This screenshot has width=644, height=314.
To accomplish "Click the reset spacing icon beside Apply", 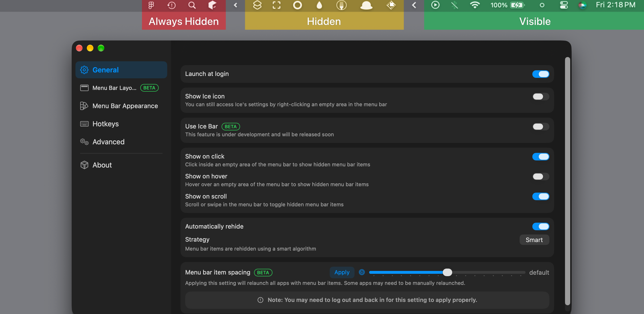I will coord(362,272).
